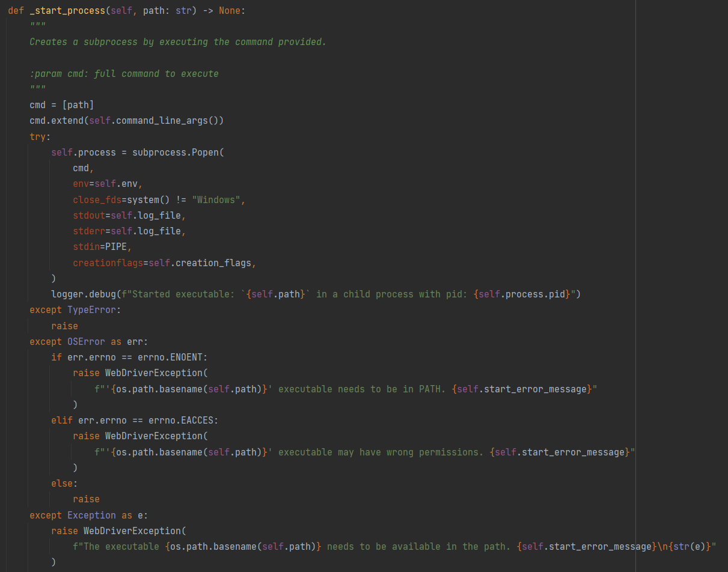Screen dimensions: 728x572
Task: Click the 'path: str' parameter annotation
Action: click(x=167, y=11)
